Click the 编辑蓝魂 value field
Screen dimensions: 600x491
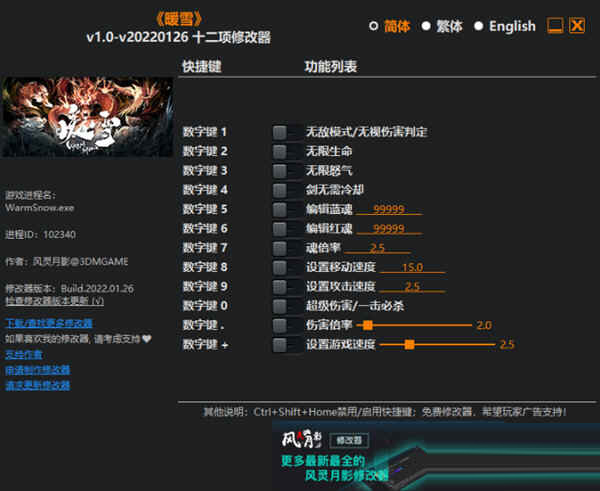(x=387, y=209)
